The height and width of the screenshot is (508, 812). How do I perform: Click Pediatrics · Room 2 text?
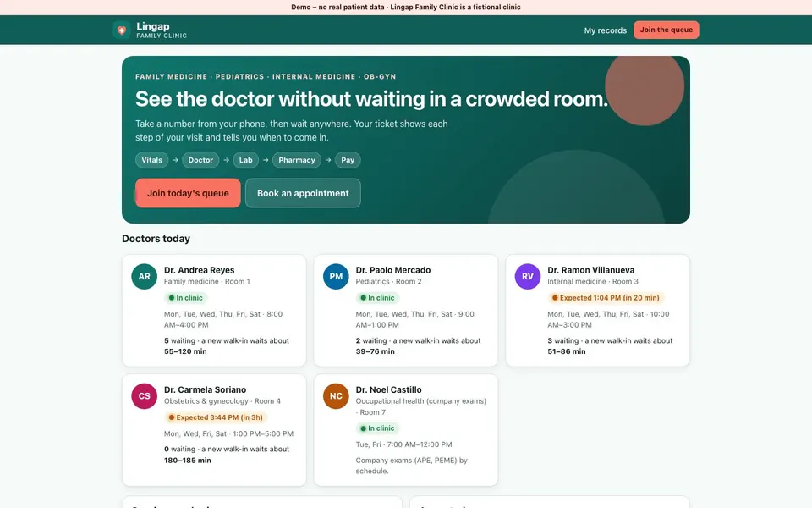(x=388, y=281)
